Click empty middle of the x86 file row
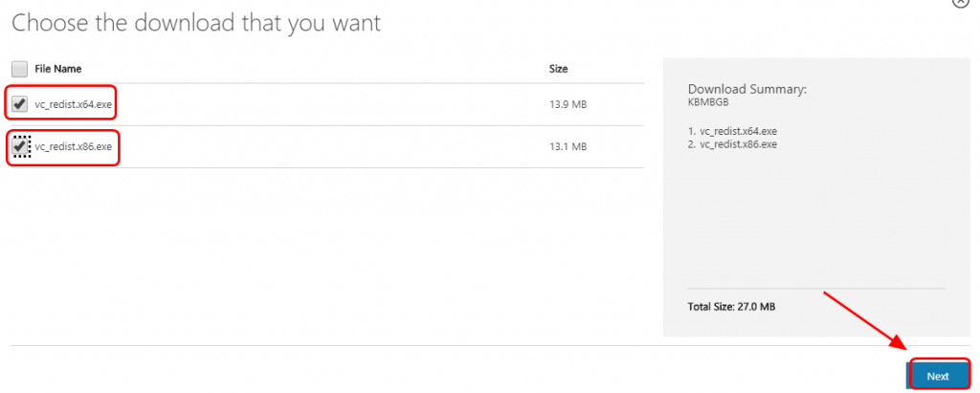980x393 pixels. (x=325, y=146)
